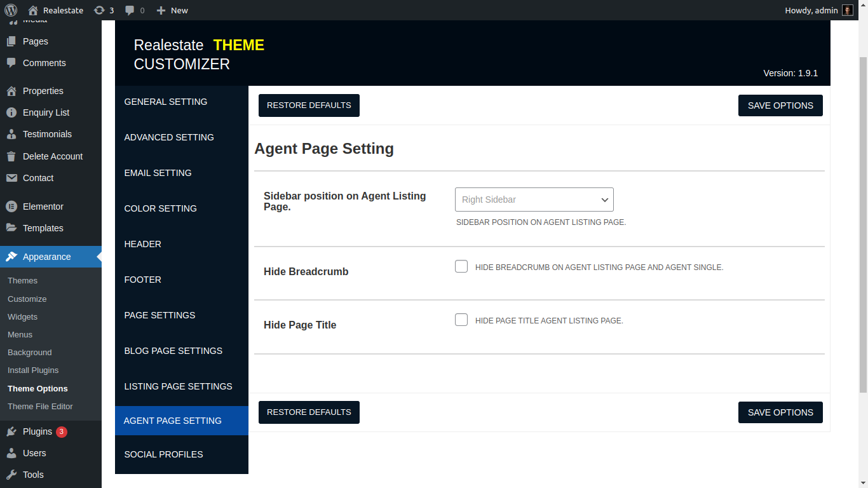Open the admin avatar in top bar
Viewport: 868px width, 488px height.
pos(848,10)
